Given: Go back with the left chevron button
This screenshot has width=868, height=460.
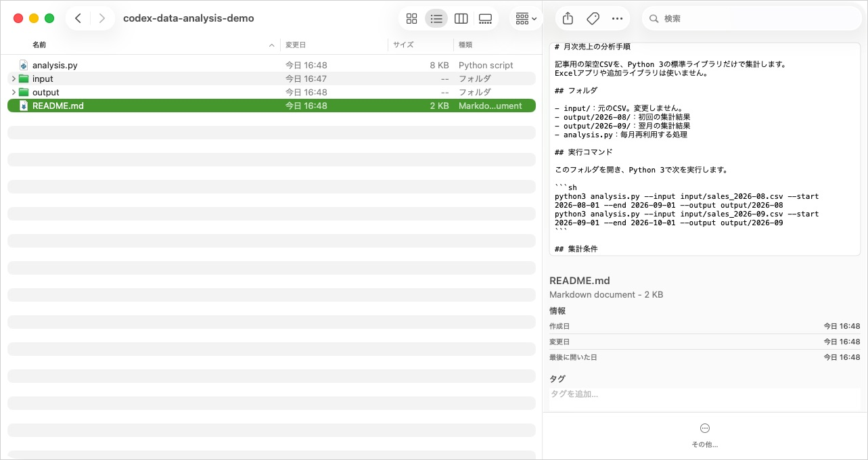Looking at the screenshot, I should coord(78,18).
